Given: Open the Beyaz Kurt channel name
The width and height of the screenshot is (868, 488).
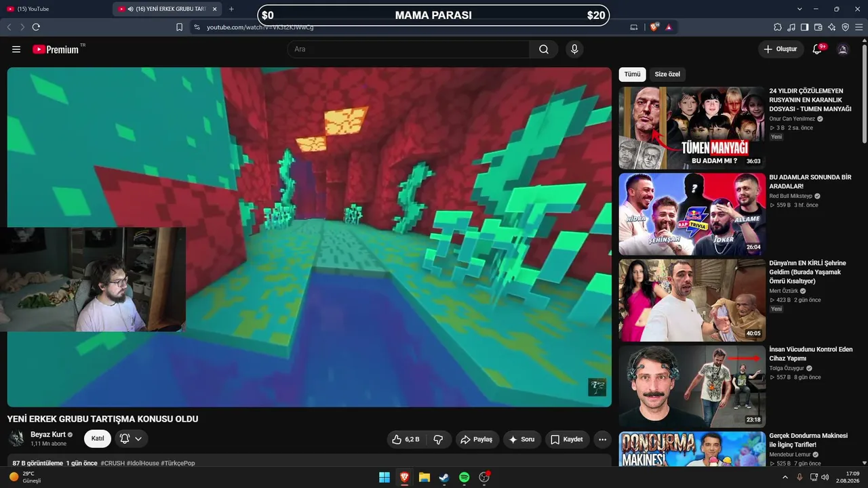Looking at the screenshot, I should pos(47,434).
